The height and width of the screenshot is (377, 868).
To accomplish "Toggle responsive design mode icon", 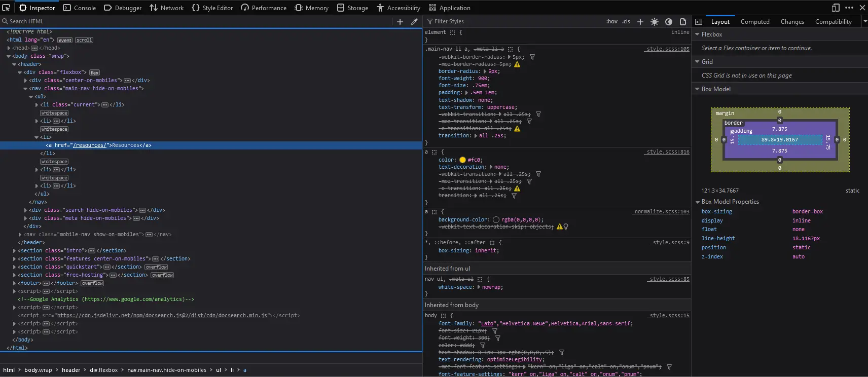I will [836, 8].
